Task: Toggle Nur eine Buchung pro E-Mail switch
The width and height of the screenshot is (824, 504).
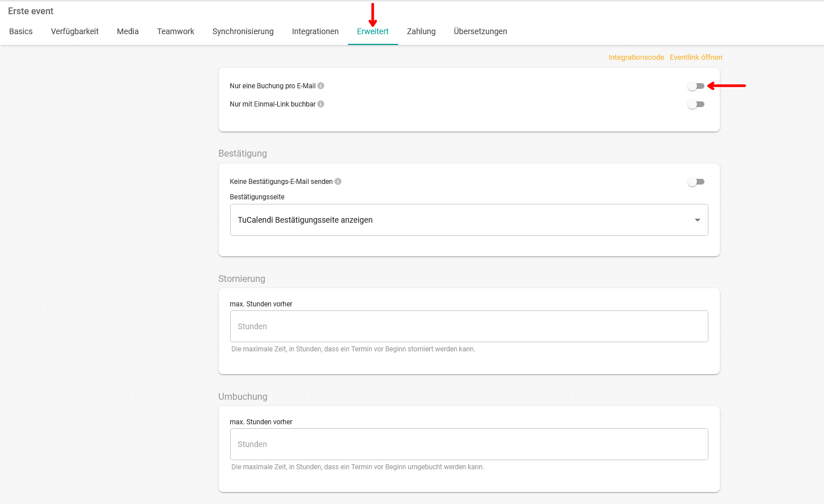Action: tap(696, 86)
